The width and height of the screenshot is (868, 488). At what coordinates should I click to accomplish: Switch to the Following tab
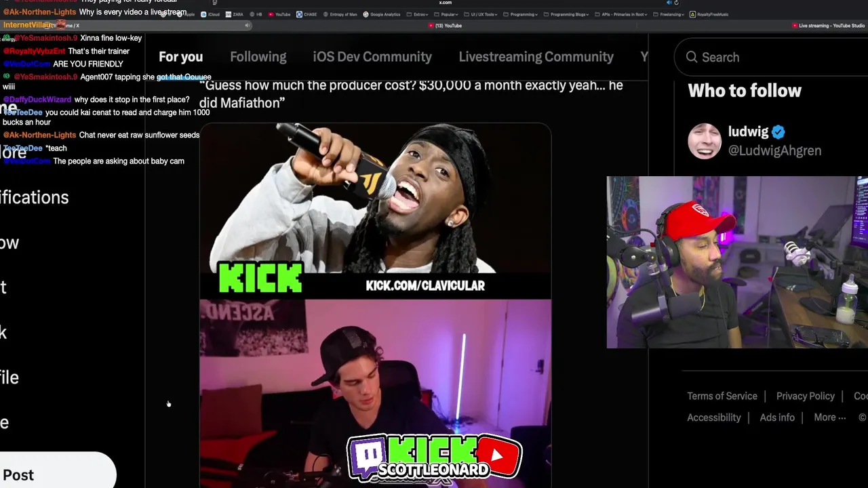(x=258, y=57)
